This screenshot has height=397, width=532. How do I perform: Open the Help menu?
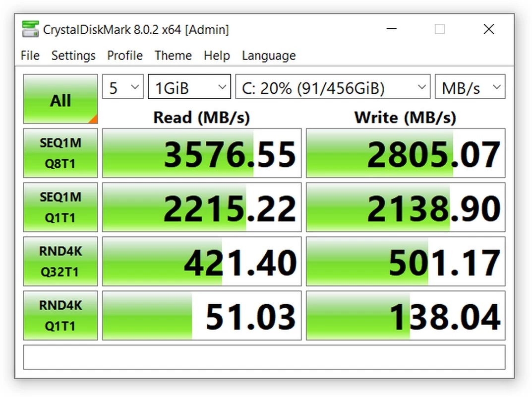(217, 56)
